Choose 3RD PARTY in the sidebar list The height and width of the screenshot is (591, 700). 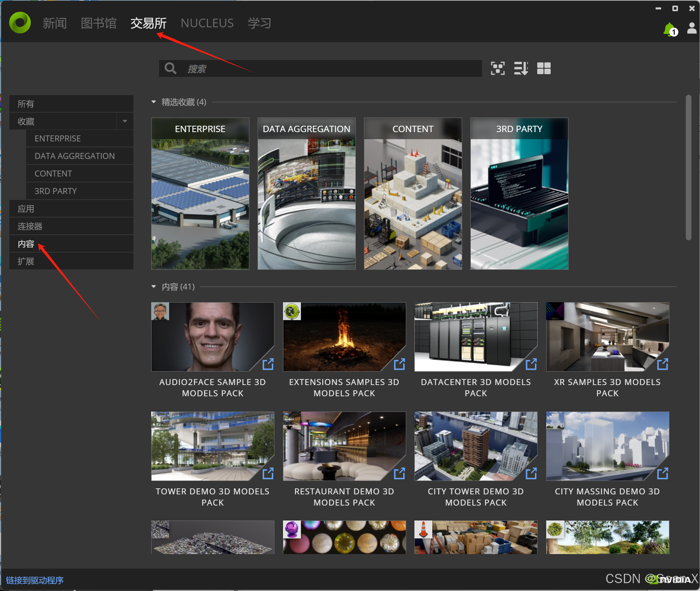click(x=80, y=191)
